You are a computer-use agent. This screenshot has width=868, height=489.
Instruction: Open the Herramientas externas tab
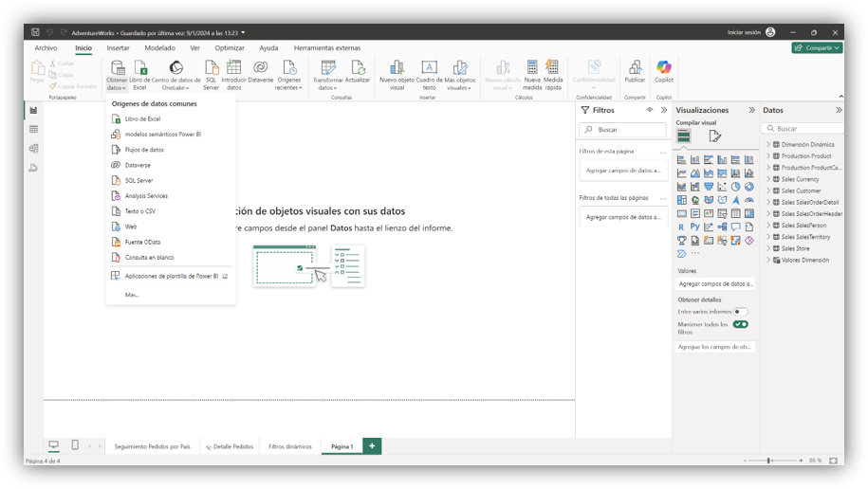pyautogui.click(x=327, y=48)
